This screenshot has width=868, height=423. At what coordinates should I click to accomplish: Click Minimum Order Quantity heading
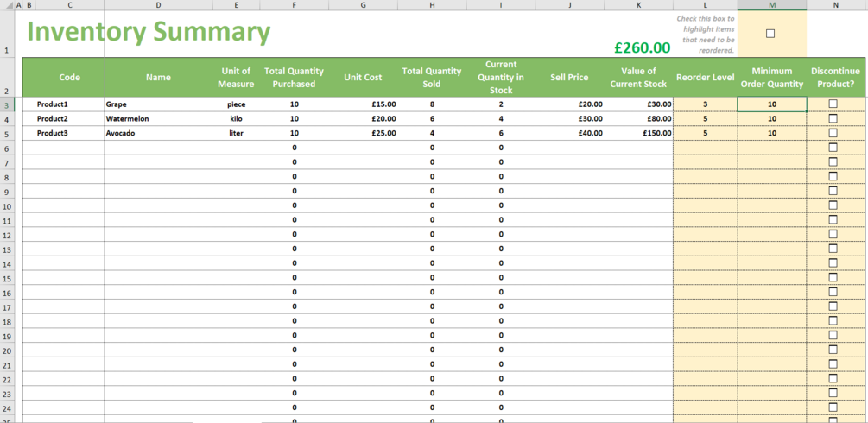pyautogui.click(x=771, y=78)
